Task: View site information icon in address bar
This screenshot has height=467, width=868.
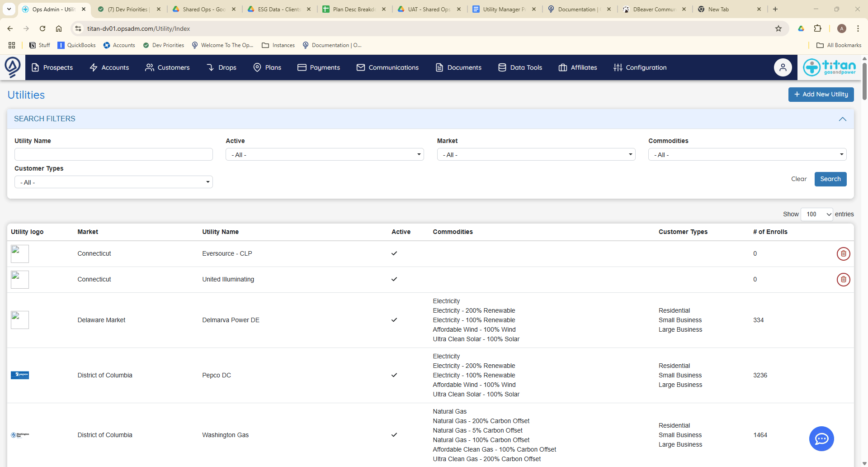Action: tap(78, 29)
